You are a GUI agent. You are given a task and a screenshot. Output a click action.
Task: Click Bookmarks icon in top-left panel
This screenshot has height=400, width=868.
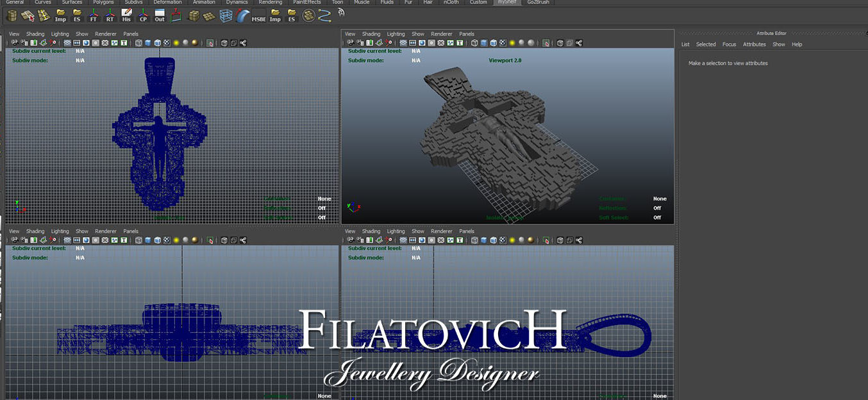point(33,43)
